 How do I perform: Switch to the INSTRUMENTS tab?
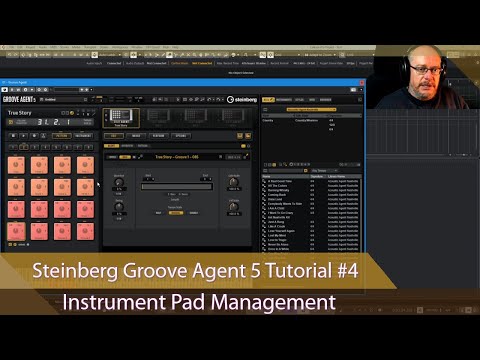click(284, 100)
